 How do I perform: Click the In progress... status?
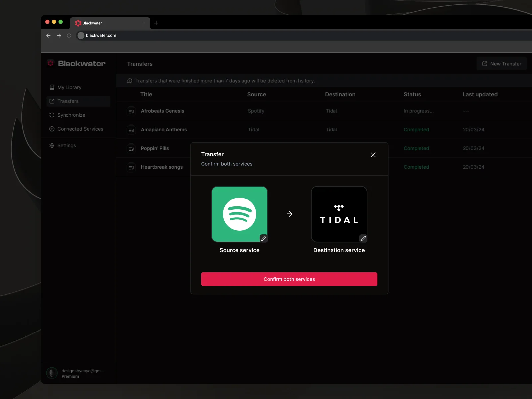click(418, 111)
